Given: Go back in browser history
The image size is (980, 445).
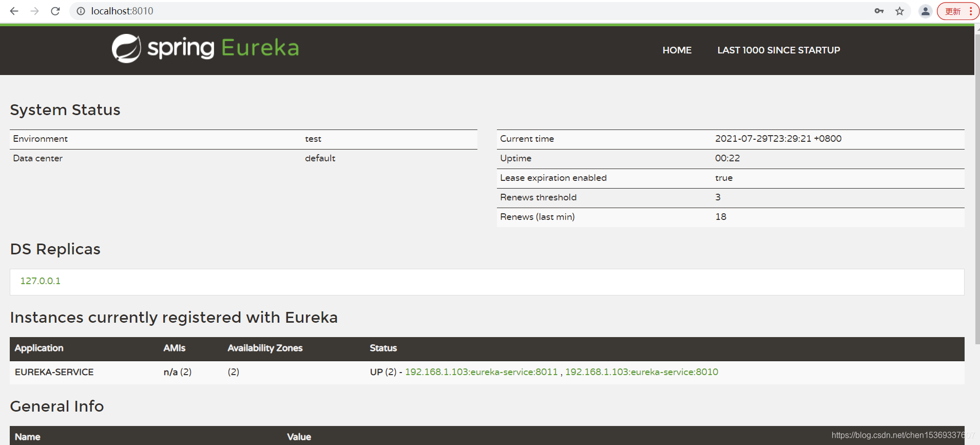Looking at the screenshot, I should coord(14,11).
